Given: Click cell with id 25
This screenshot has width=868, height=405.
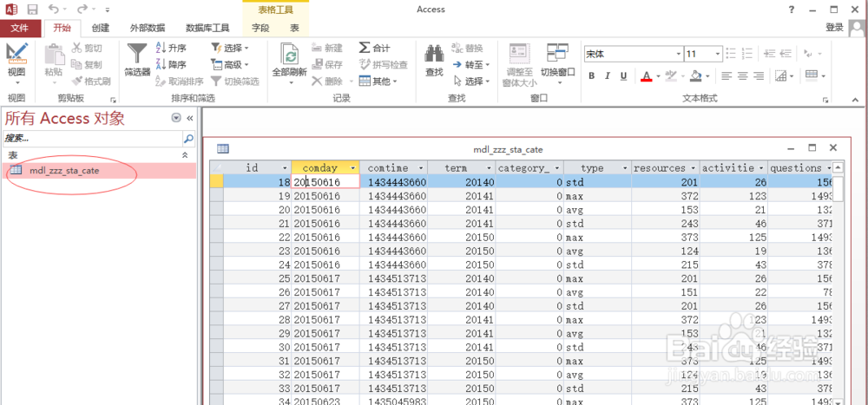Looking at the screenshot, I should tap(257, 278).
